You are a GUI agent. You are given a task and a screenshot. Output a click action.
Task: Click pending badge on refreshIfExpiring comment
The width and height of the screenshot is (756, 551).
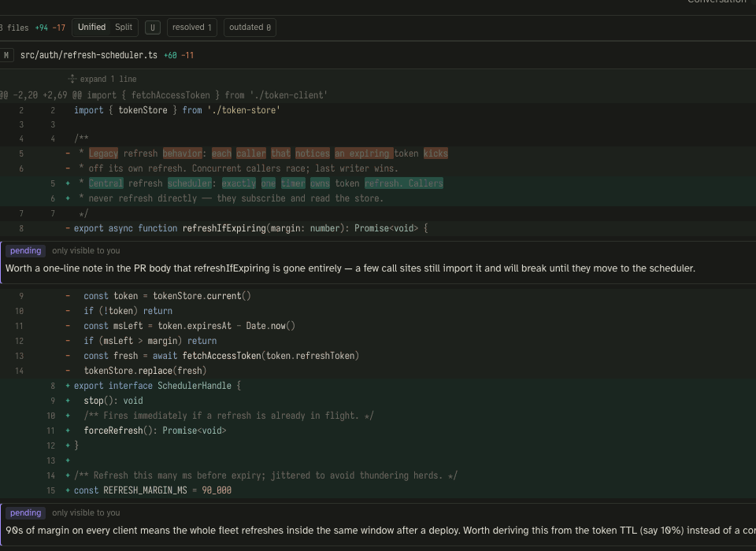point(25,250)
